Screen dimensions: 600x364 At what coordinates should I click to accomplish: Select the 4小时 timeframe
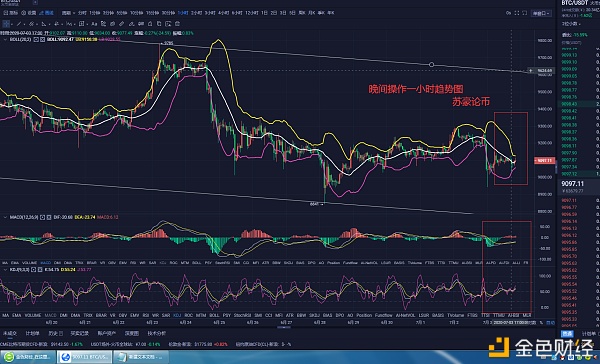(x=223, y=13)
